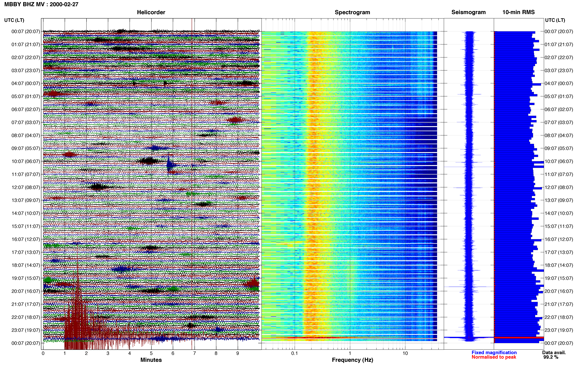Click the 2 tick on the Minutes axis
Viewport: 588px width, 368px height.
(86, 353)
